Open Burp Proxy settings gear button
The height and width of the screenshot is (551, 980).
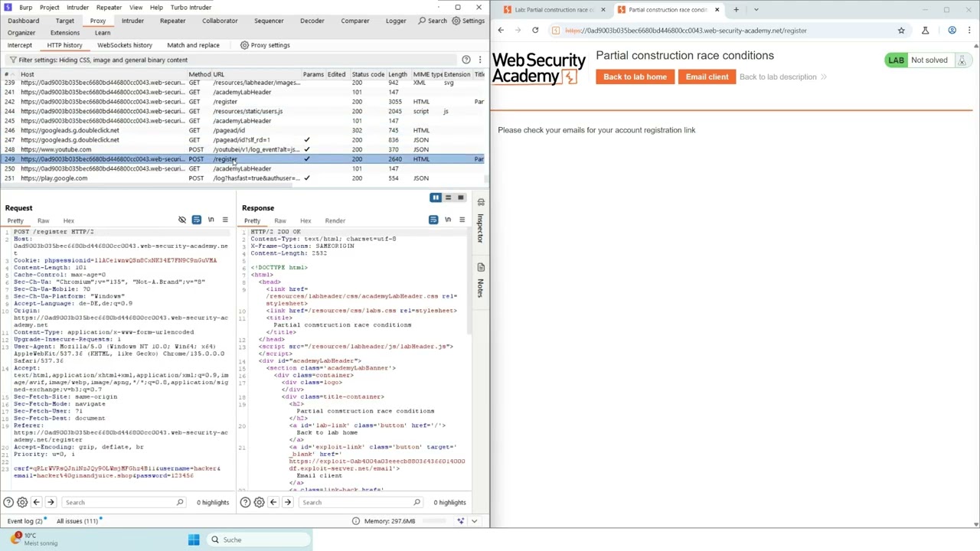pyautogui.click(x=264, y=45)
